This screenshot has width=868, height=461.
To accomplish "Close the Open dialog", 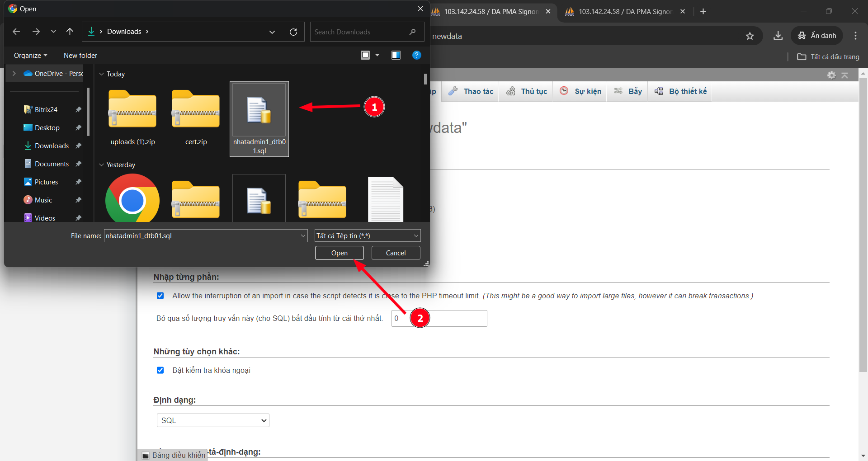I will [420, 9].
